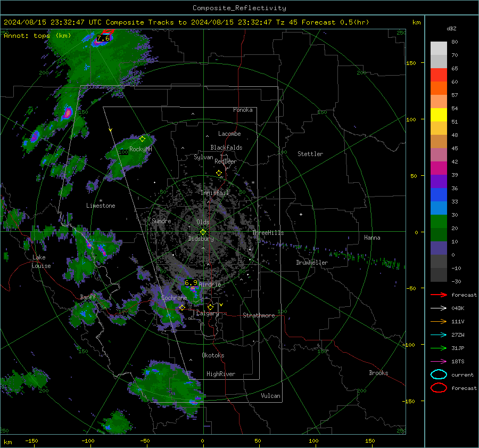Click the yellow diamond radar center at Didsbury
Viewport: 479px width, 448px height.
click(x=203, y=232)
